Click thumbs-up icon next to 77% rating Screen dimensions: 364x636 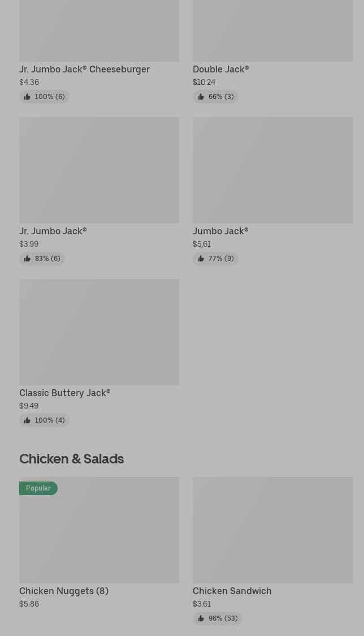[201, 259]
